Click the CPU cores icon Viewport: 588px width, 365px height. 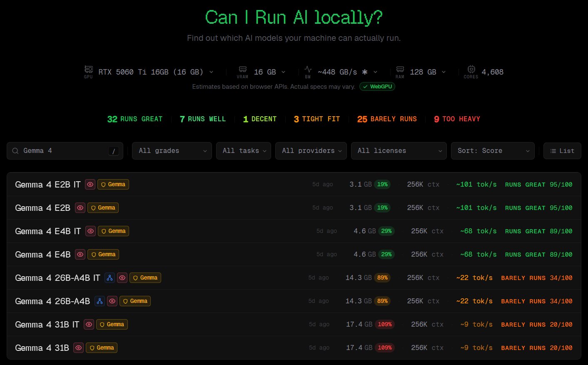471,69
